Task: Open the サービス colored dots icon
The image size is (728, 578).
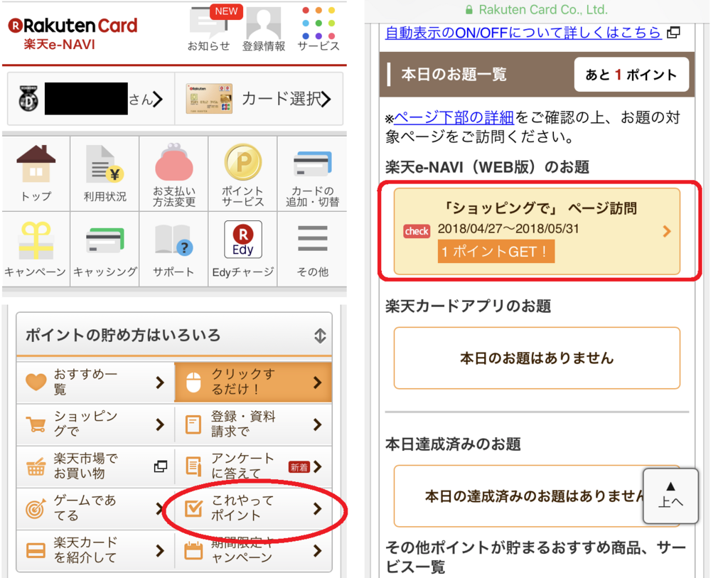Action: click(318, 28)
